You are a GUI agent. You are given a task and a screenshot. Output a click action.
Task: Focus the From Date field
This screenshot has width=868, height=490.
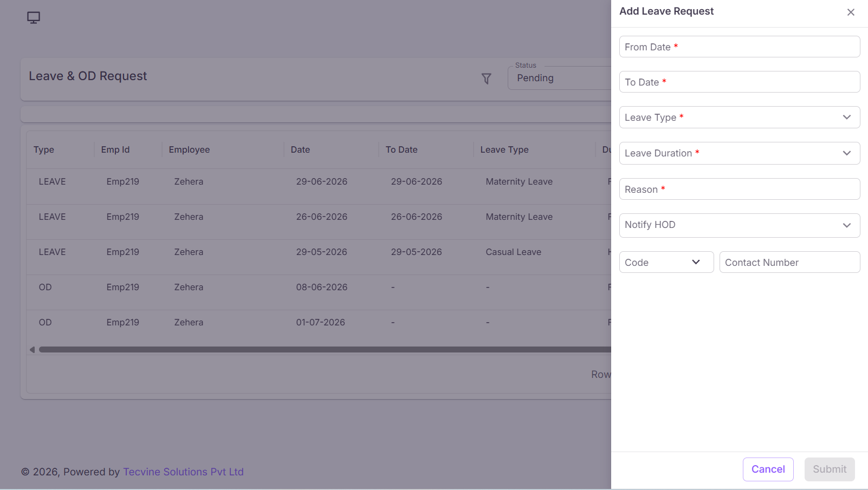pos(740,47)
